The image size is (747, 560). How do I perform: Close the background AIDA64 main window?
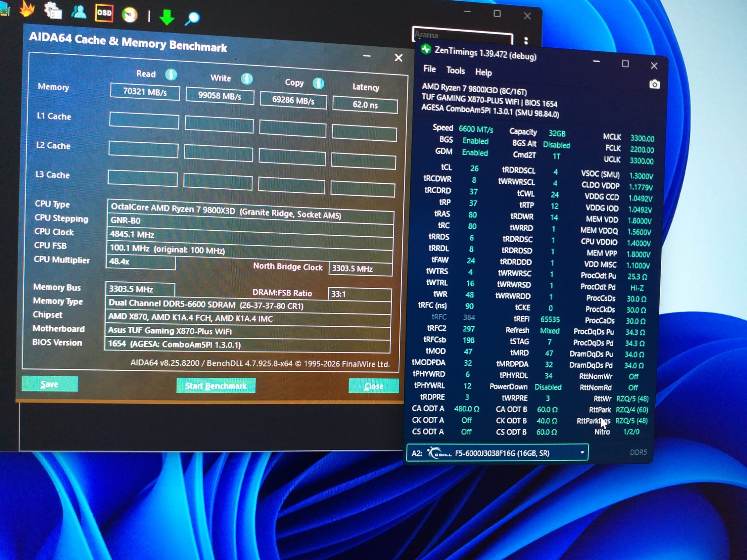click(x=527, y=16)
